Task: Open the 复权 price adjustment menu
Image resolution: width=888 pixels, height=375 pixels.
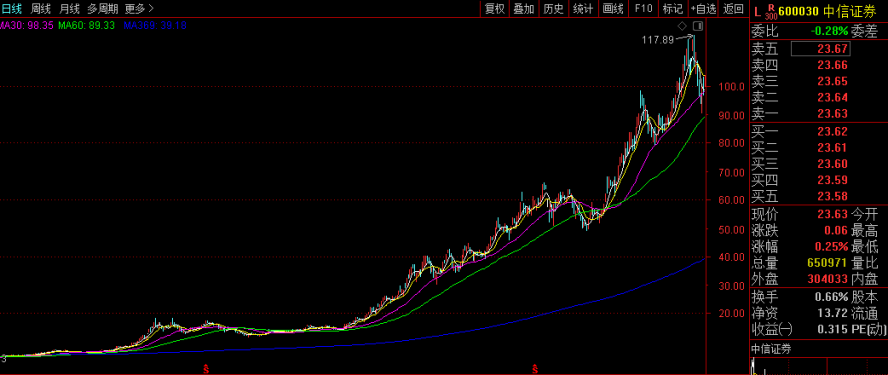Action: [494, 8]
